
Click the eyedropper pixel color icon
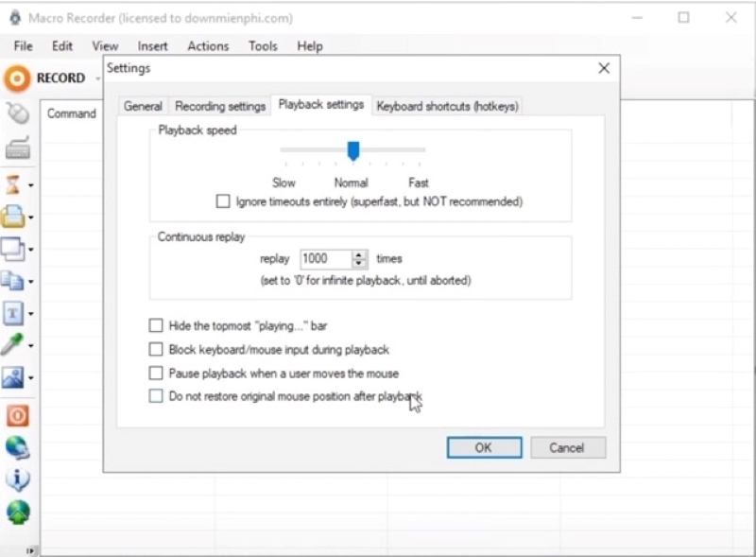[x=13, y=345]
